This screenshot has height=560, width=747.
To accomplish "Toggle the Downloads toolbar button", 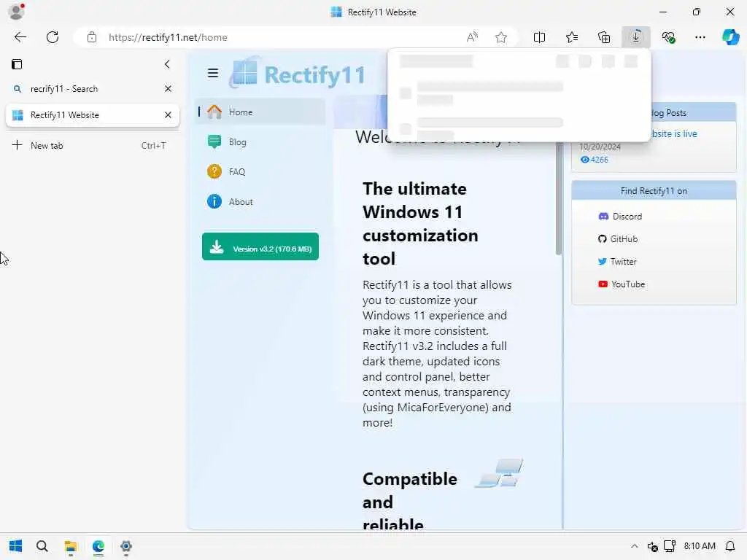I will tap(636, 37).
